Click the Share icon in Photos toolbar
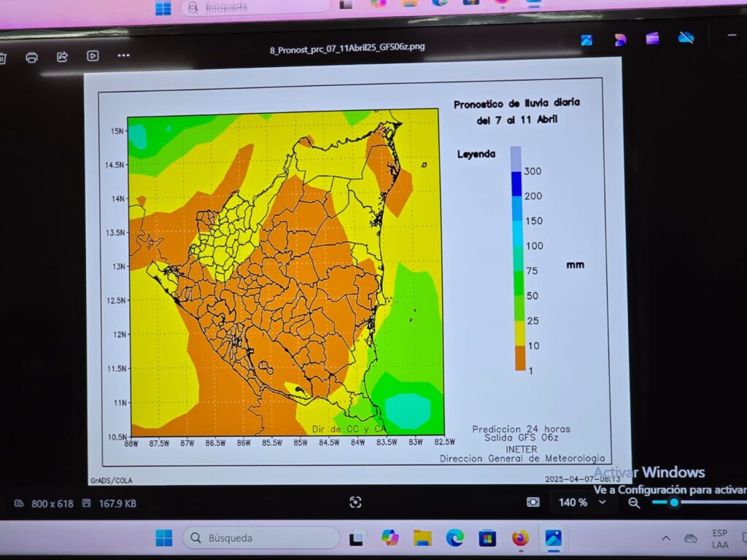The height and width of the screenshot is (560, 747). tap(62, 56)
